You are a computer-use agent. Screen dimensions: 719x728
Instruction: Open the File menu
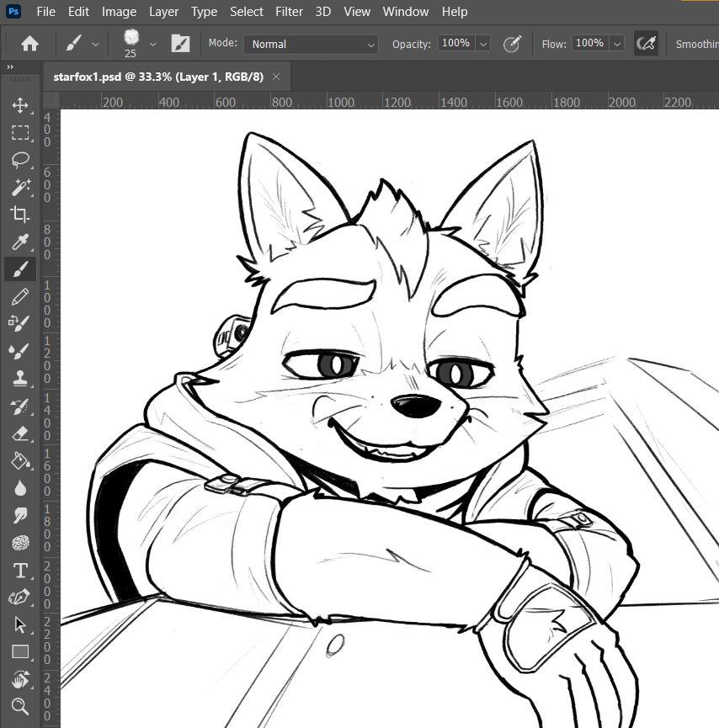46,12
